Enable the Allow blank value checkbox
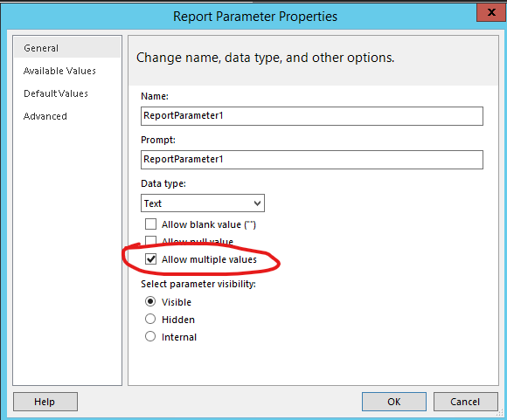This screenshot has width=507, height=420. click(150, 224)
